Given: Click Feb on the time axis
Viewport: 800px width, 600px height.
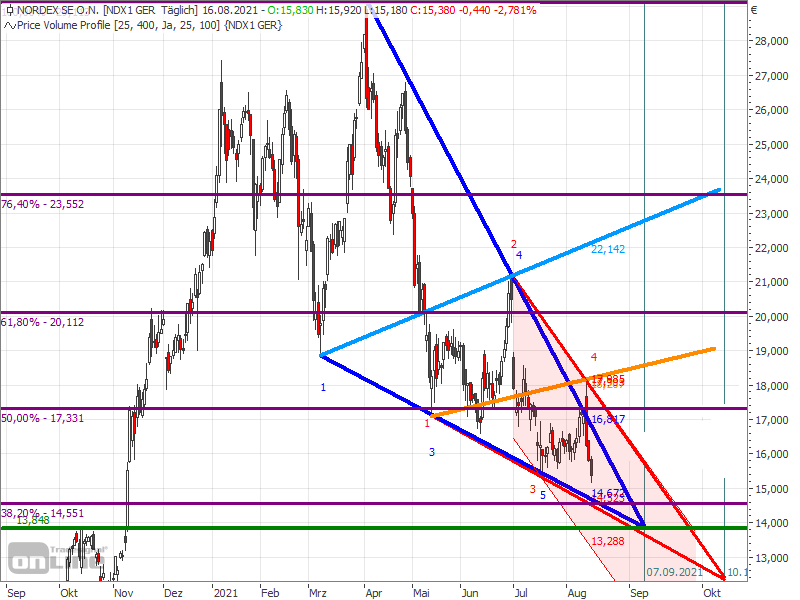Looking at the screenshot, I should [x=270, y=593].
